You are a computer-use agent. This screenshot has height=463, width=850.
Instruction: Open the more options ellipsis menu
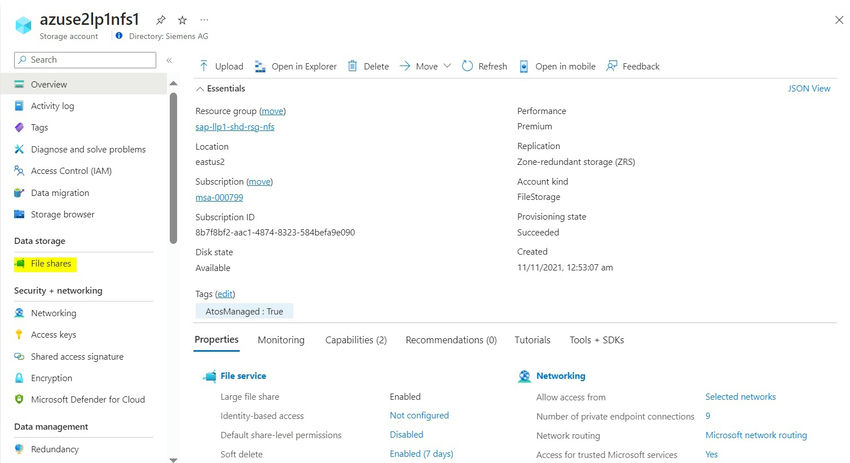point(205,20)
